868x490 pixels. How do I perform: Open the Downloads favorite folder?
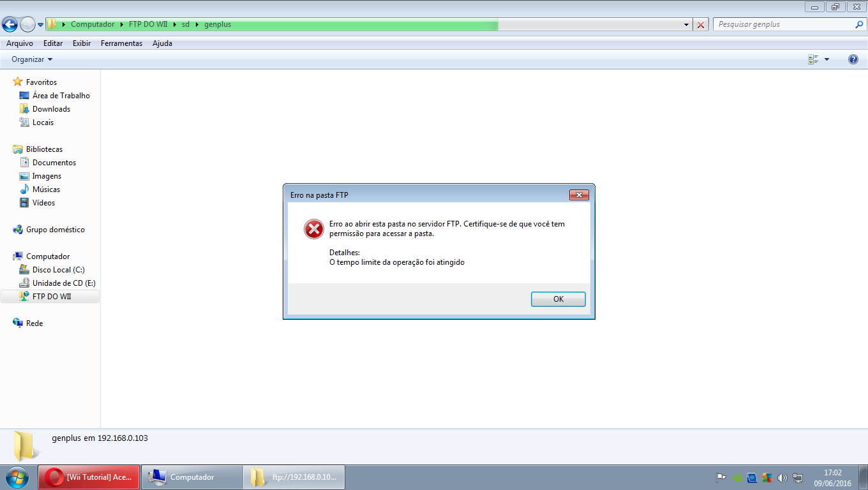[51, 109]
